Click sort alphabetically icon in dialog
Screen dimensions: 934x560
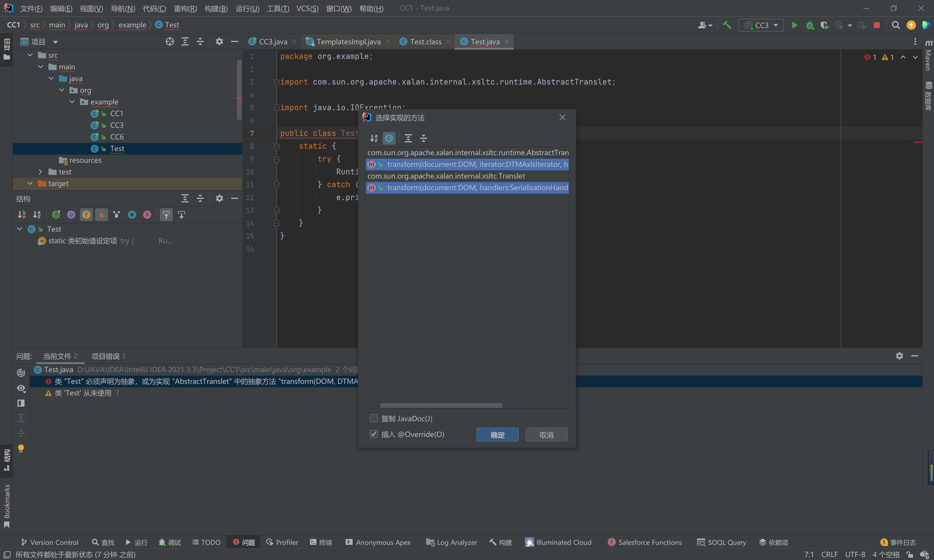click(x=374, y=138)
